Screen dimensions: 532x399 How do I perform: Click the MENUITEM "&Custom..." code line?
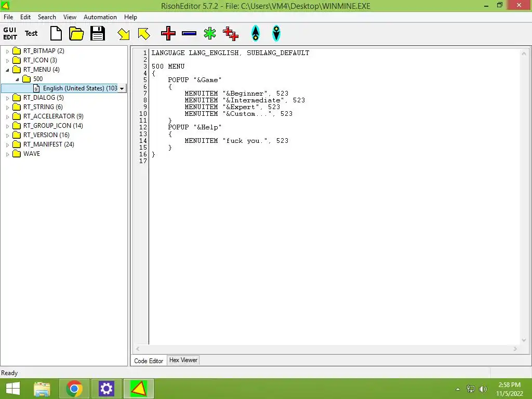point(238,114)
